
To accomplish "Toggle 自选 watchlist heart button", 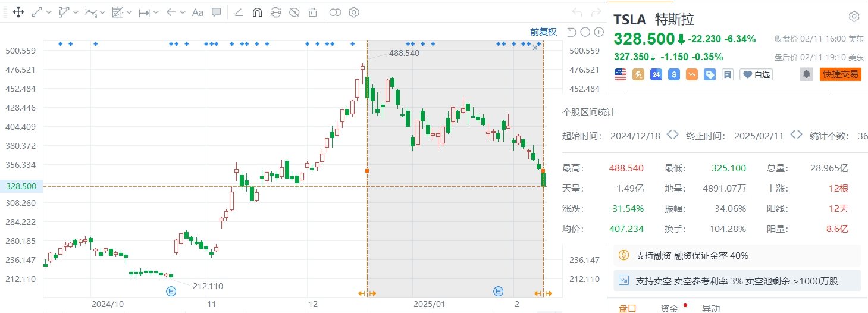I will [756, 74].
